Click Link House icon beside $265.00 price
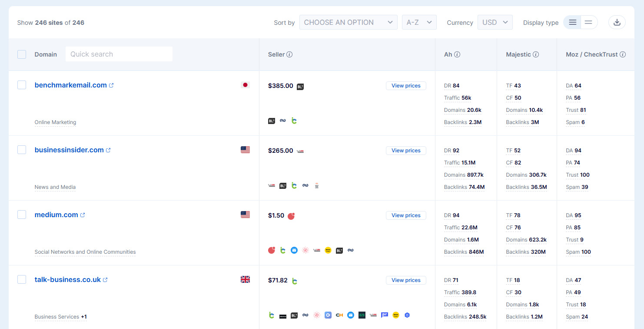Screen dimensions: 644x329 300,151
